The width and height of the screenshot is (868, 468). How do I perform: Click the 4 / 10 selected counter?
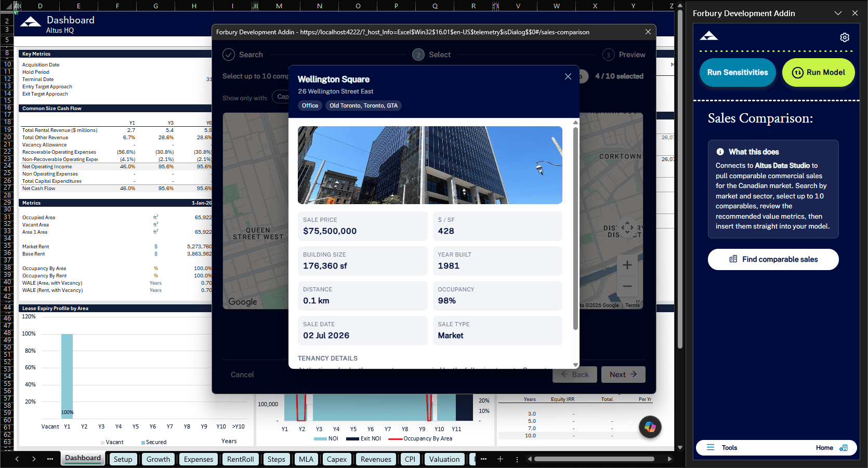[x=619, y=76]
